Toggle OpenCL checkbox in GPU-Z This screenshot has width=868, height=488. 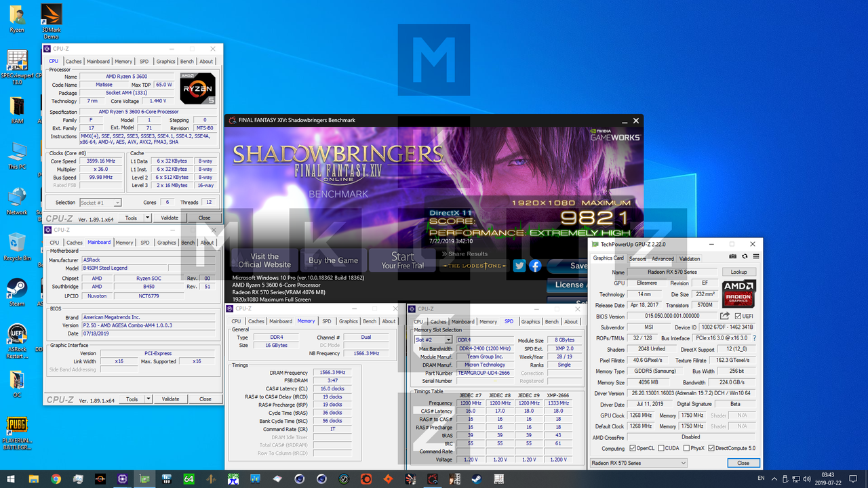(x=632, y=449)
